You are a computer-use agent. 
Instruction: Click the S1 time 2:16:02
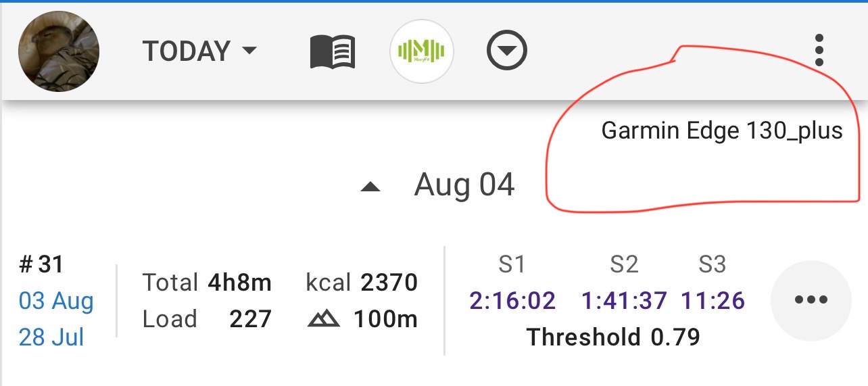tap(512, 301)
